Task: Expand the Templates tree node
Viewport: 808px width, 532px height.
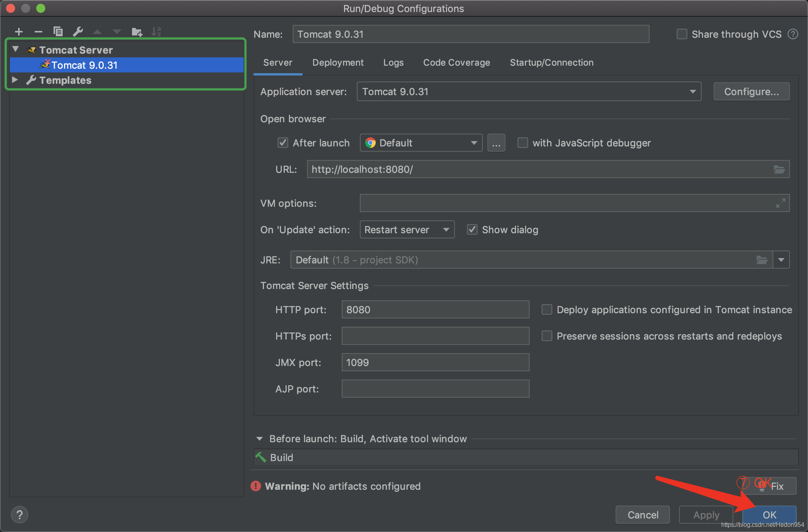Action: (x=15, y=80)
